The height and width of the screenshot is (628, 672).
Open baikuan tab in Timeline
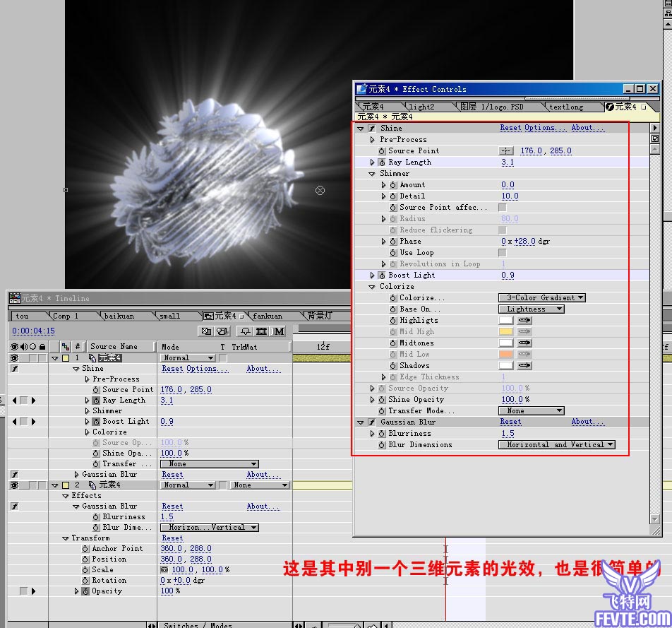[x=119, y=316]
